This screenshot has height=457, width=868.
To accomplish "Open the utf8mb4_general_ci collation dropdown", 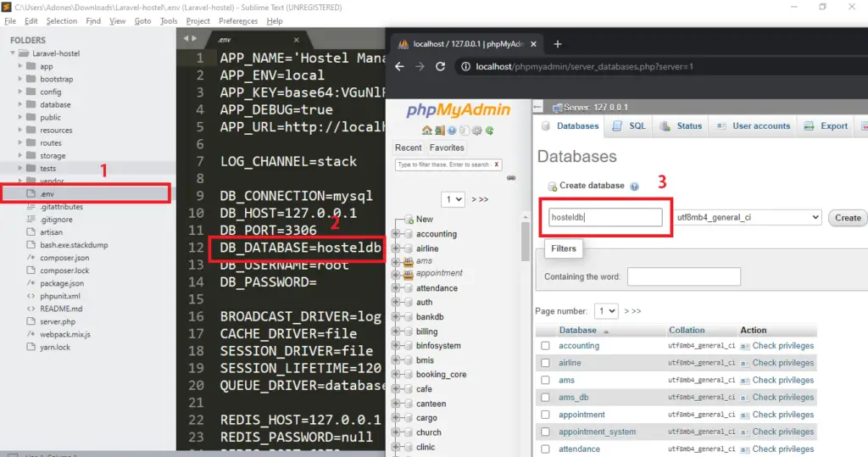I will 747,217.
